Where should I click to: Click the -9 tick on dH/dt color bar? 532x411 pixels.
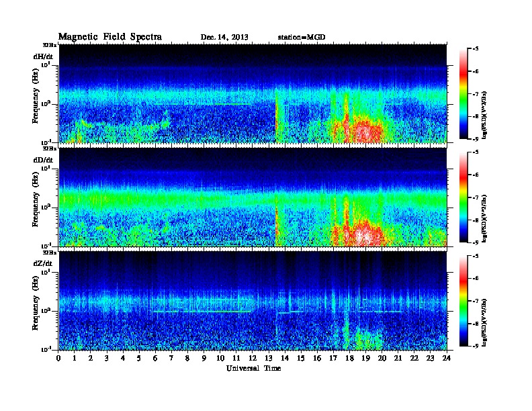(476, 139)
